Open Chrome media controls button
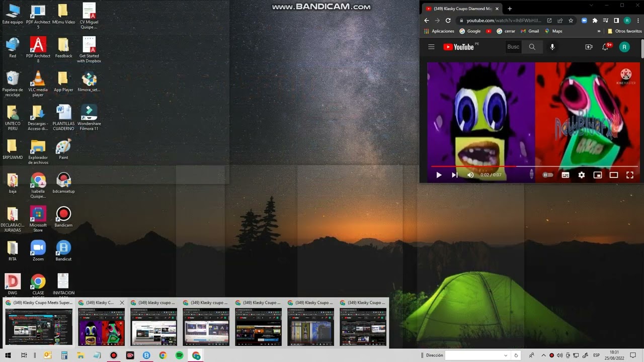 (606, 21)
